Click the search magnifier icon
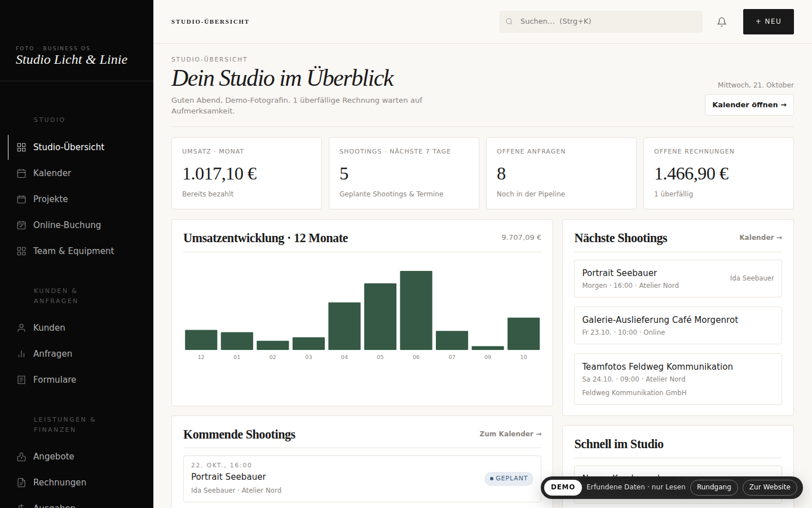Viewport: 812px width, 508px height. point(509,21)
